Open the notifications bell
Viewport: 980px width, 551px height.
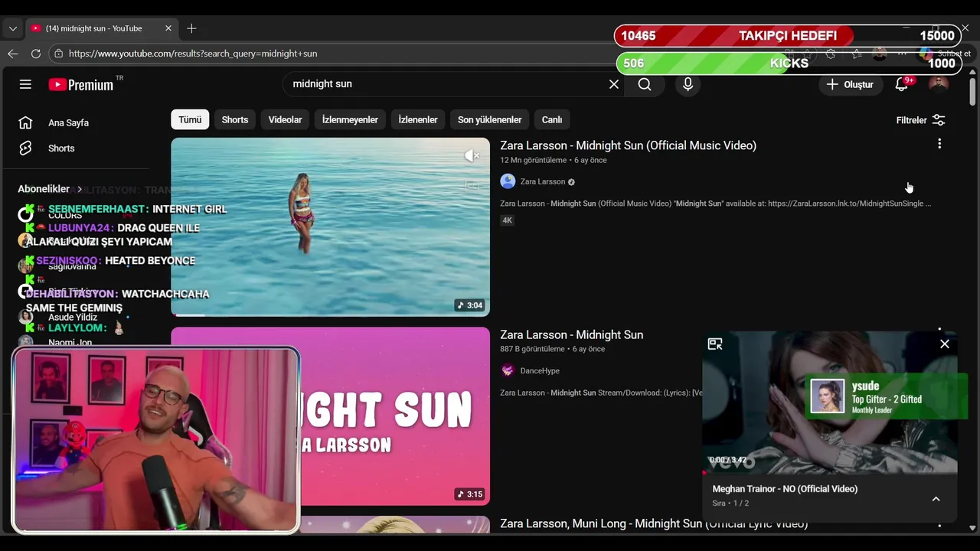click(x=902, y=84)
